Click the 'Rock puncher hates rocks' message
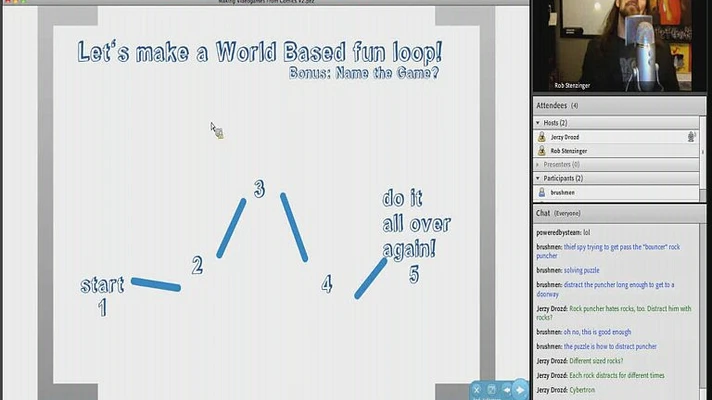712x400 pixels. (x=613, y=313)
